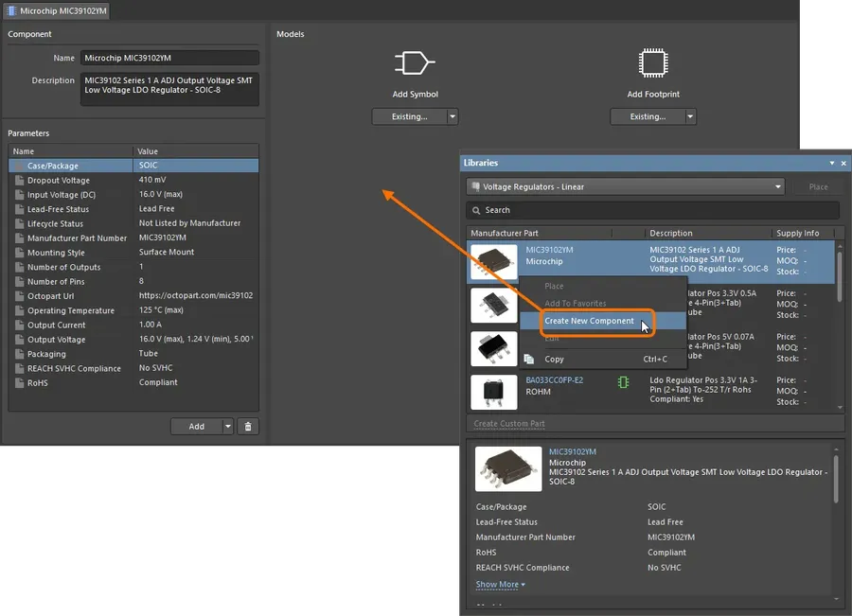Click the document icon beside Input Voltage (DC)
The height and width of the screenshot is (616, 852).
click(19, 195)
